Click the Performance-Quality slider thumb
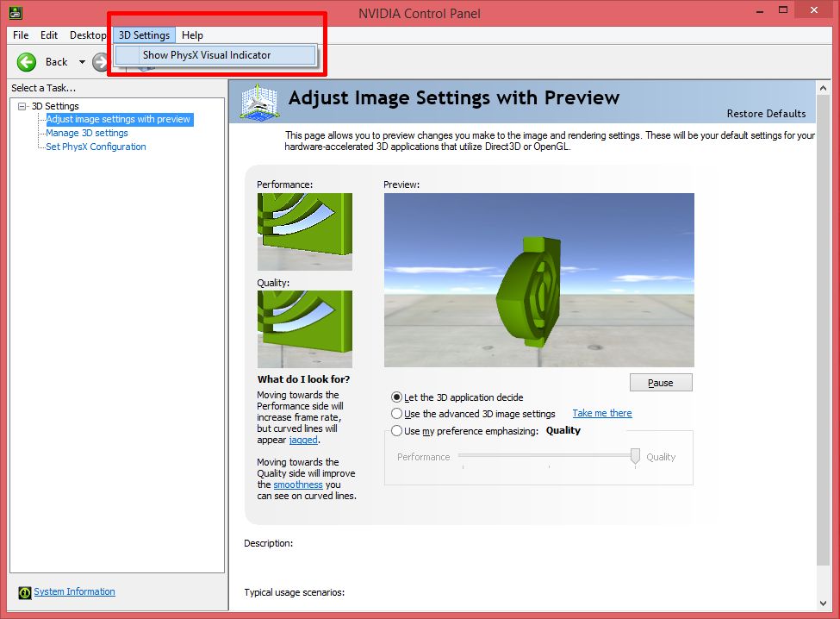Screen dimensions: 840x619 [x=635, y=456]
